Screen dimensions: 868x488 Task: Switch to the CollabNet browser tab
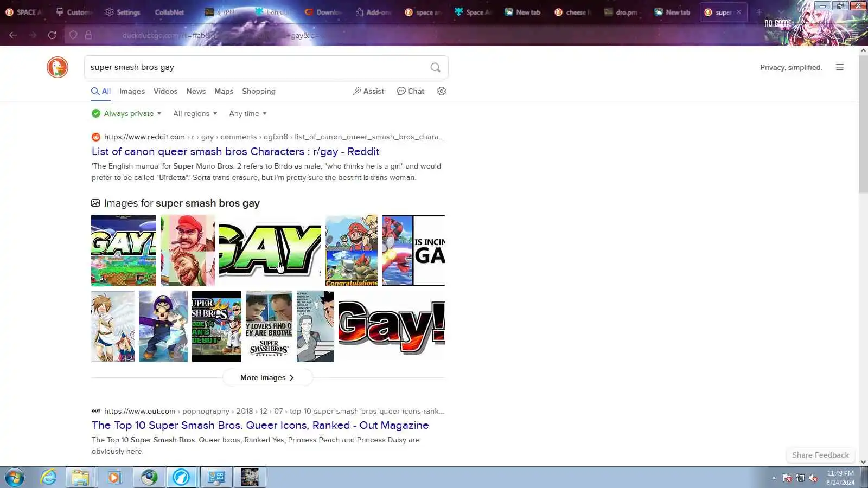point(169,12)
